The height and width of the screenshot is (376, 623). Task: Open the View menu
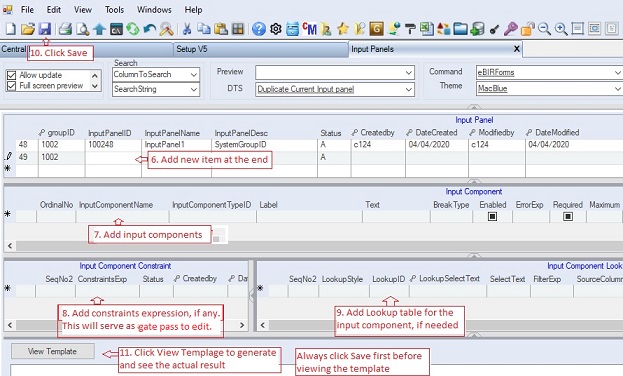(83, 10)
